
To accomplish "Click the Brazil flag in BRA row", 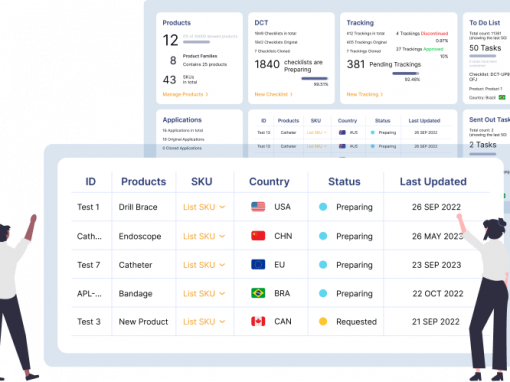I will tap(258, 293).
